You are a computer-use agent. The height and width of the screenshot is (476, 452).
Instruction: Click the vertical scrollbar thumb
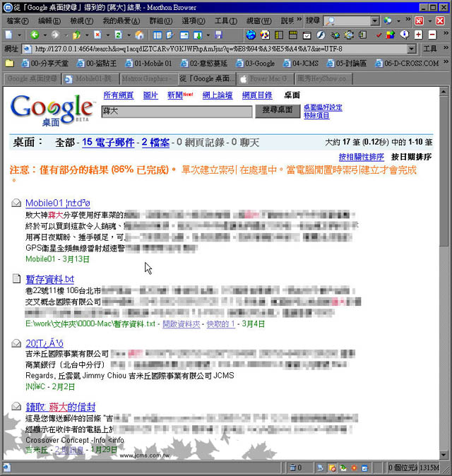pos(444,171)
